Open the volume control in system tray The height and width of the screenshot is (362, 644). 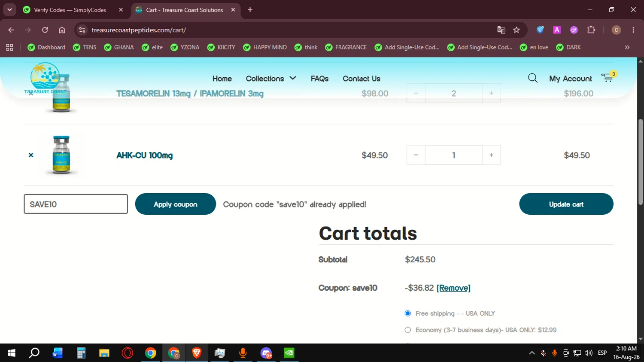click(x=589, y=353)
